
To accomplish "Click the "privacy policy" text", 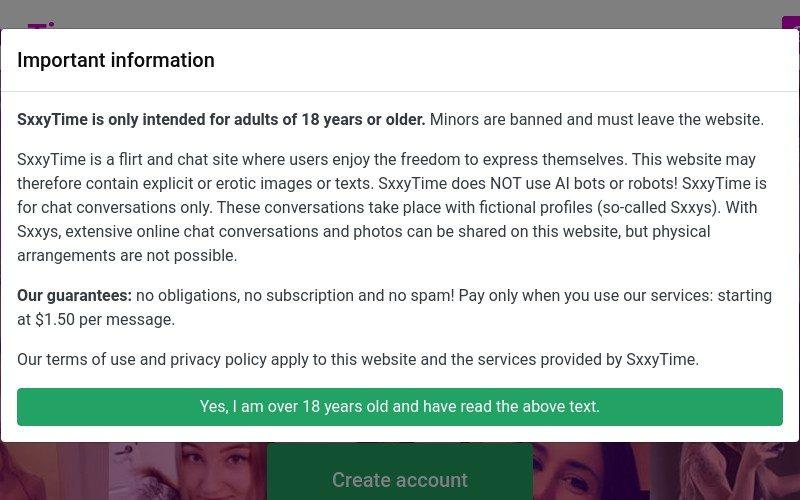I will point(218,359).
